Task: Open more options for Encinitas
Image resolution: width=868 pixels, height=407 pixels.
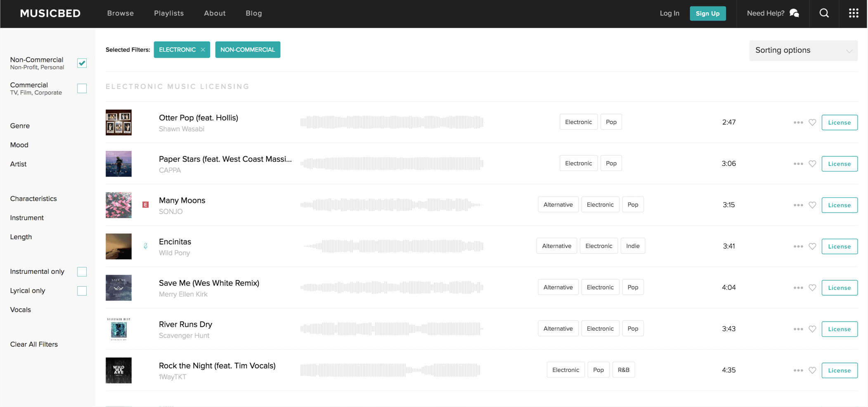Action: click(x=798, y=246)
